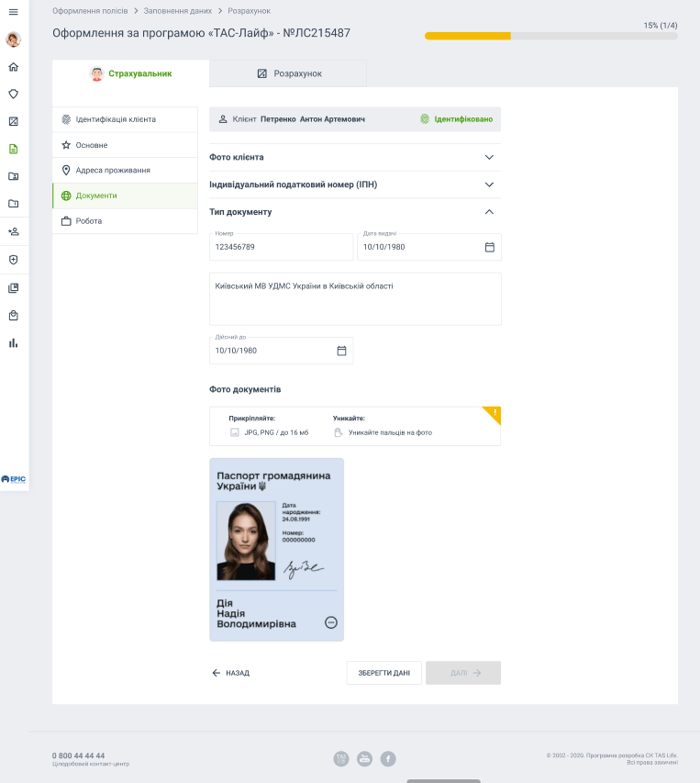Select Адреса проживання in side menu
Screen dimensions: 700x783
coord(112,171)
